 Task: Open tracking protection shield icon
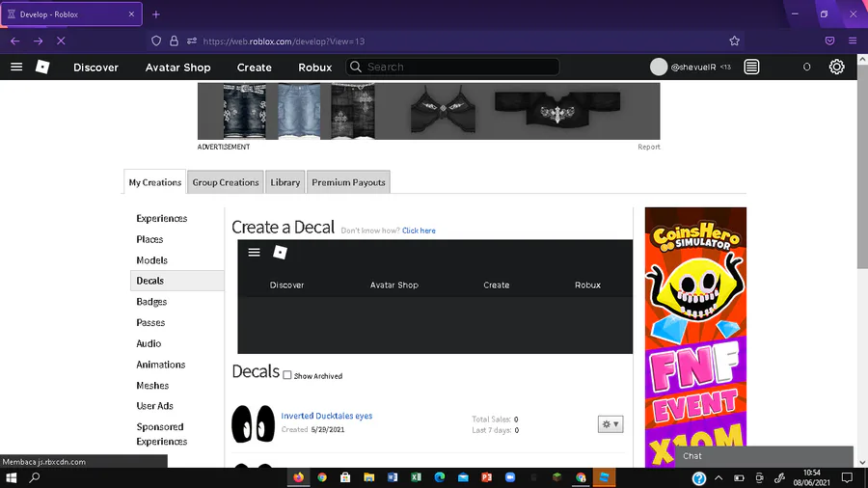click(x=156, y=41)
